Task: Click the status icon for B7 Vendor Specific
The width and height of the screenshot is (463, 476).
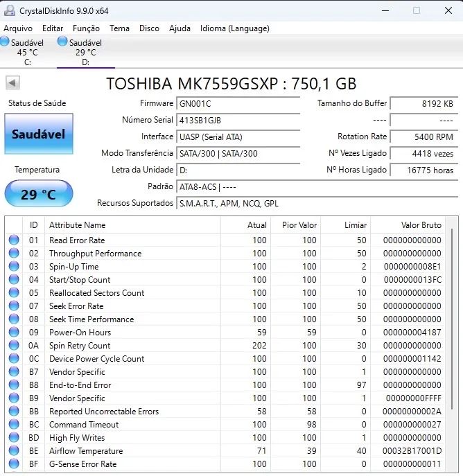Action: point(14,371)
